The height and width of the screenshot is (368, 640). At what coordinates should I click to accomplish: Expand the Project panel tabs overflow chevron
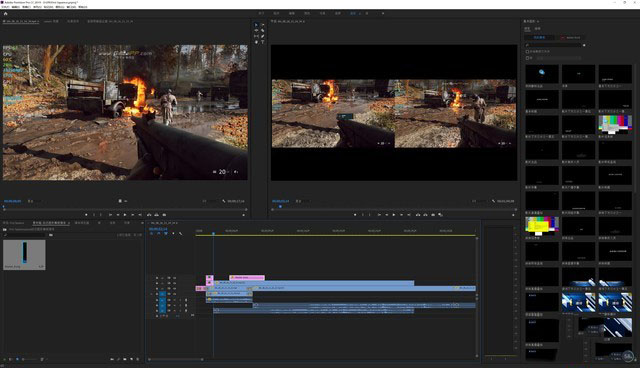pyautogui.click(x=142, y=223)
